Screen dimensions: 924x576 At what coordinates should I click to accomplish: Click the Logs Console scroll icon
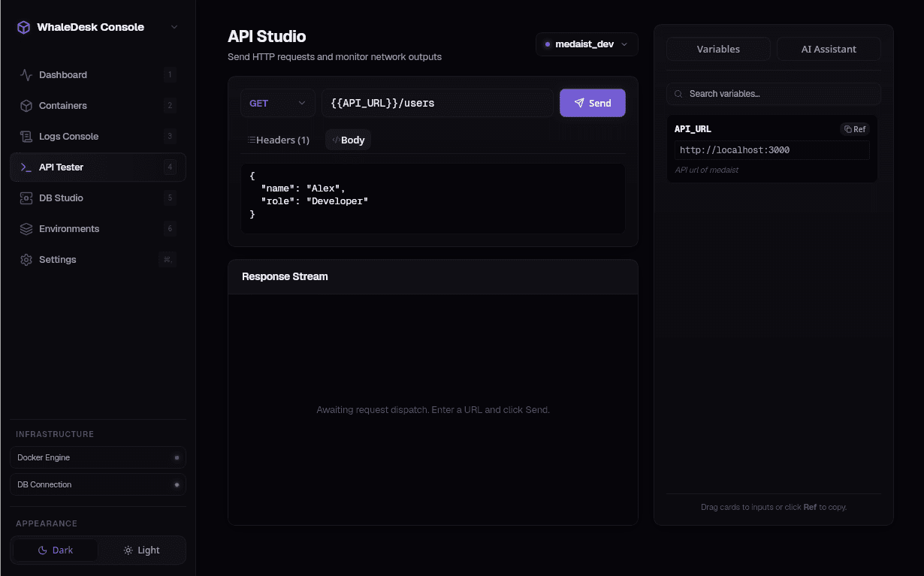(26, 137)
